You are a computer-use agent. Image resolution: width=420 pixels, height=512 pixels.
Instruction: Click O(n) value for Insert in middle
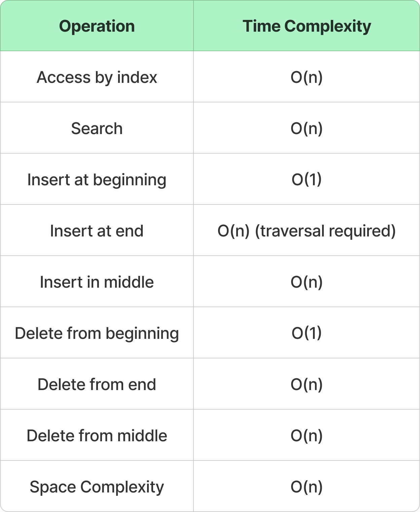307,282
